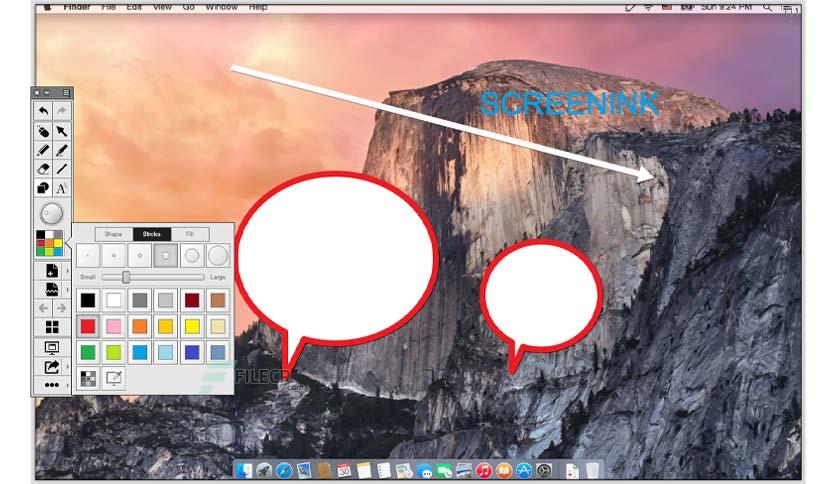Switch to the Stroke tab
Viewport: 836px width, 484px height.
coord(152,234)
